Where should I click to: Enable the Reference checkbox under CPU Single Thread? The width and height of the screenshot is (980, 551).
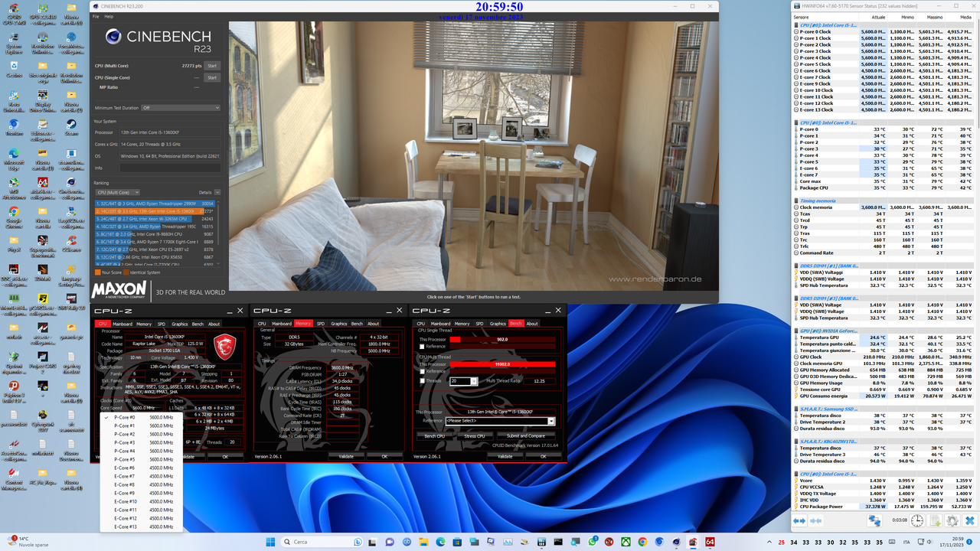coord(422,347)
